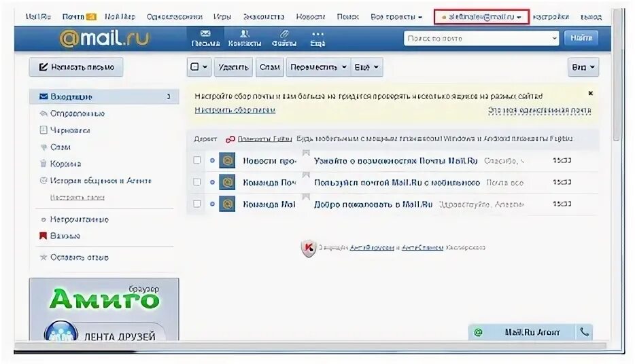Click the Настроить папки link
Screen dimensions: 635x364
pyautogui.click(x=78, y=198)
